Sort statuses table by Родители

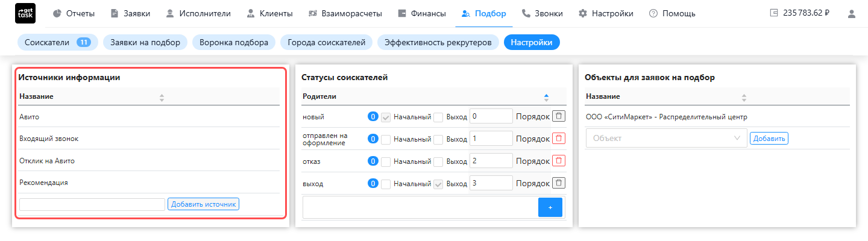[546, 96]
